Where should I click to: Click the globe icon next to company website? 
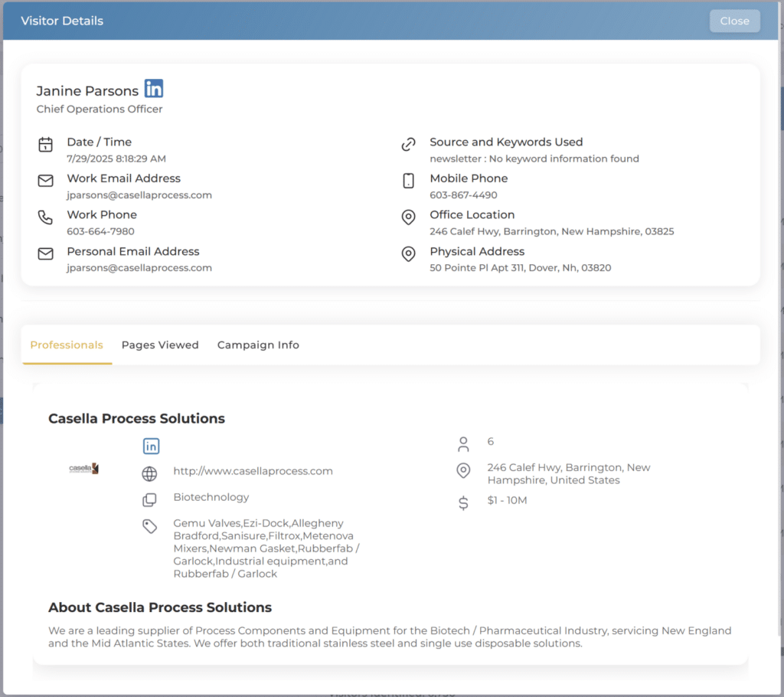click(150, 474)
